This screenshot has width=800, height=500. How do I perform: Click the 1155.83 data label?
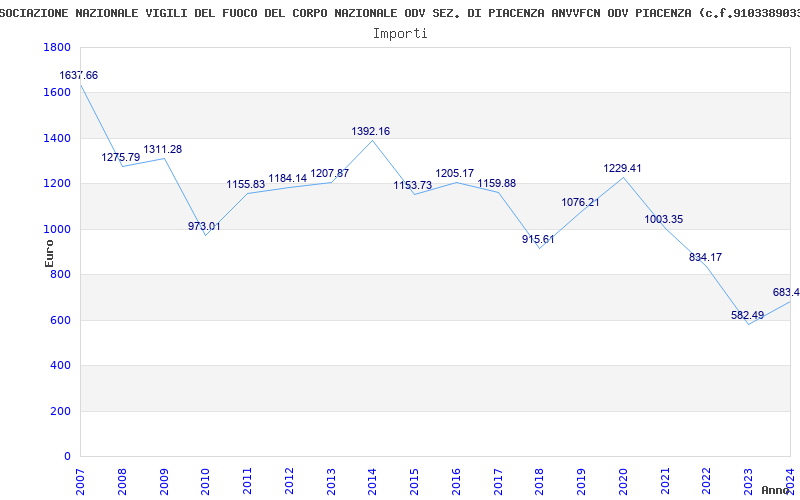point(246,184)
